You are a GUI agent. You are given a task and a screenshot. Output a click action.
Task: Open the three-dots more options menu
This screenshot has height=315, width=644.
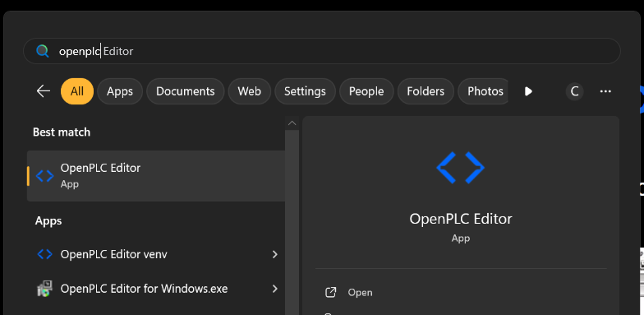[x=605, y=91]
